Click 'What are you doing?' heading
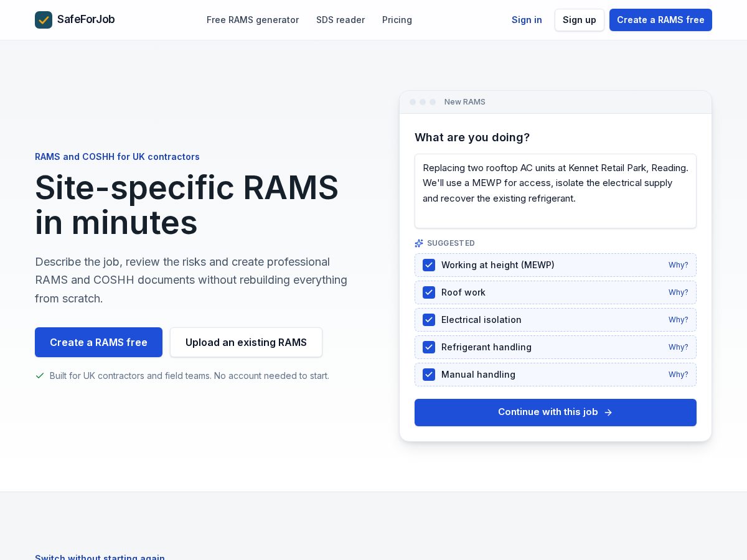 472,138
